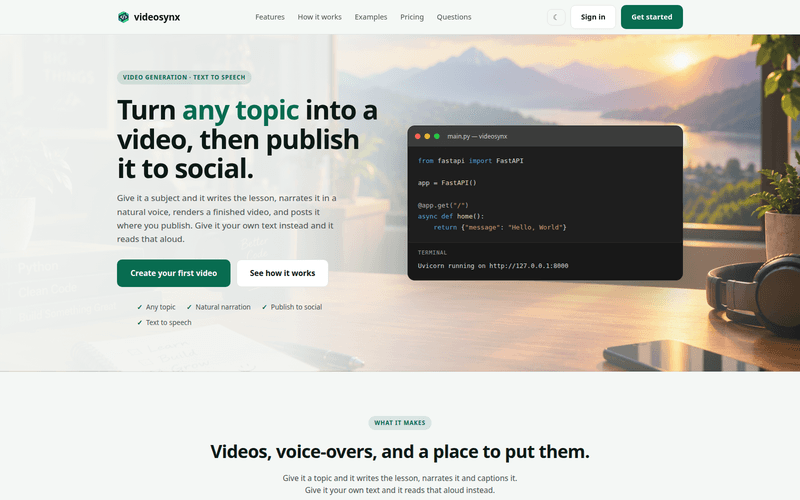Click the main.py — videosynx title
800x500 pixels.
pyautogui.click(x=477, y=136)
